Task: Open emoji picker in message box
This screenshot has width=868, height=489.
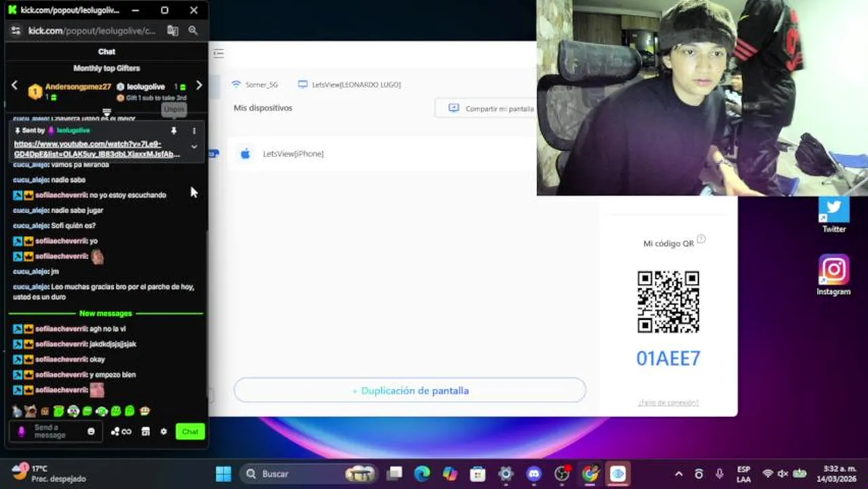Action: (x=91, y=431)
